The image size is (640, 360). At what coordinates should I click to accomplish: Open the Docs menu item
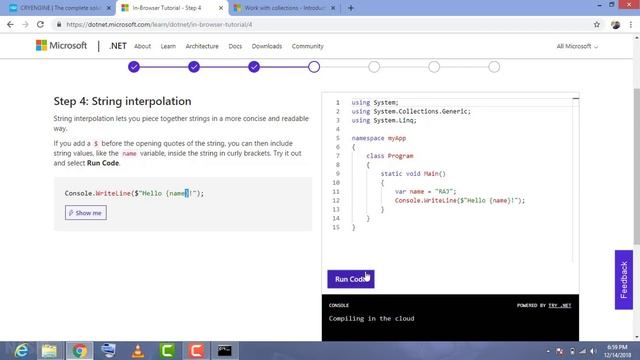pyautogui.click(x=235, y=46)
